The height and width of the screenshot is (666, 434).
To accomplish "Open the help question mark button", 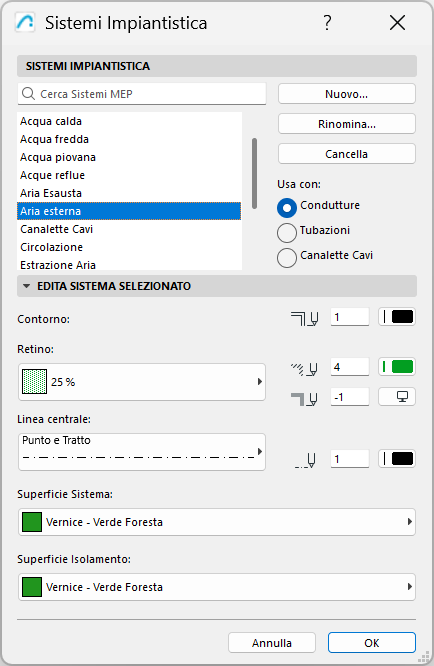I will [x=327, y=23].
